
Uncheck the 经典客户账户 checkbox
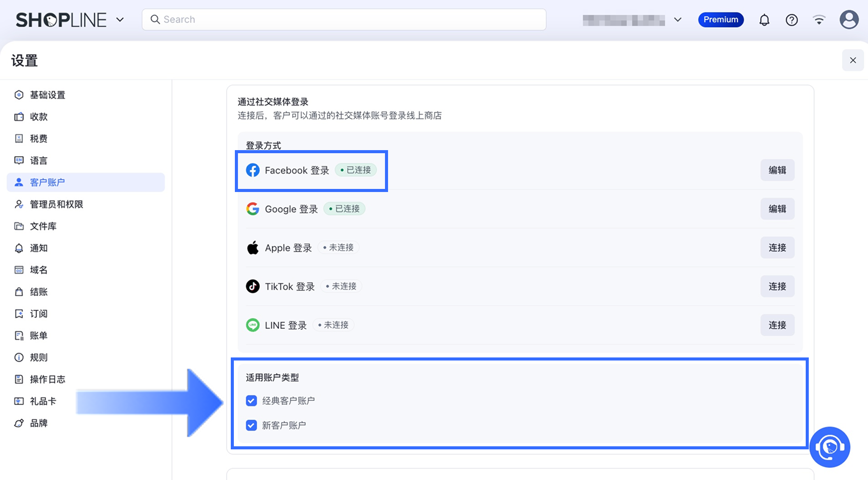click(x=251, y=401)
